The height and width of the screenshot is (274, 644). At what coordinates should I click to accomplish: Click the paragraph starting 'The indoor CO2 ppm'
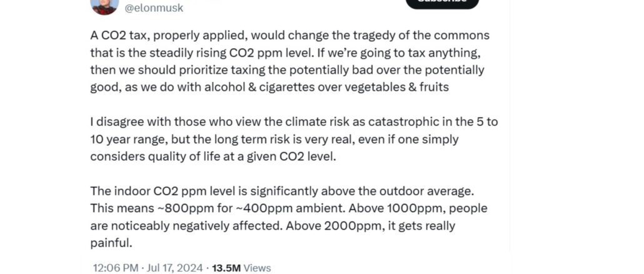point(288,216)
